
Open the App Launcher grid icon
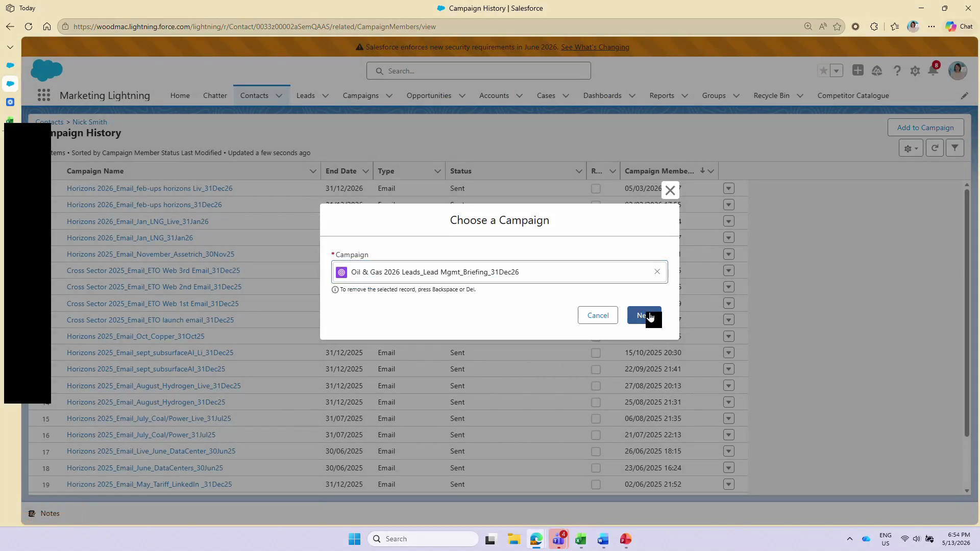point(44,95)
